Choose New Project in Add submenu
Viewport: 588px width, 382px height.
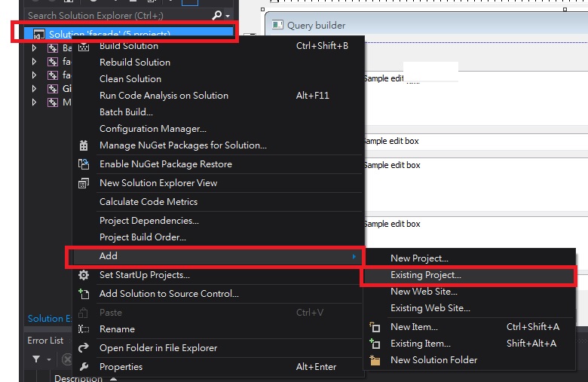(x=470, y=258)
